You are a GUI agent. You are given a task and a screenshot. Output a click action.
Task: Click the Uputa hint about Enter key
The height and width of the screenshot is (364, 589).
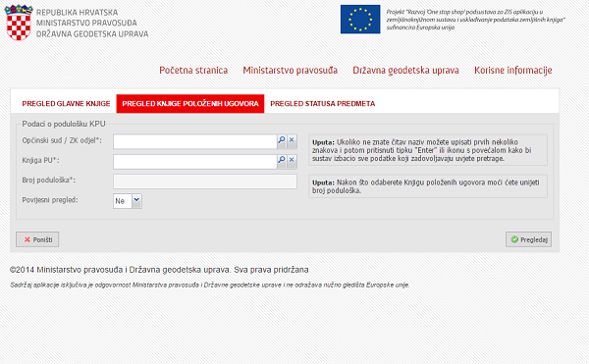point(428,150)
